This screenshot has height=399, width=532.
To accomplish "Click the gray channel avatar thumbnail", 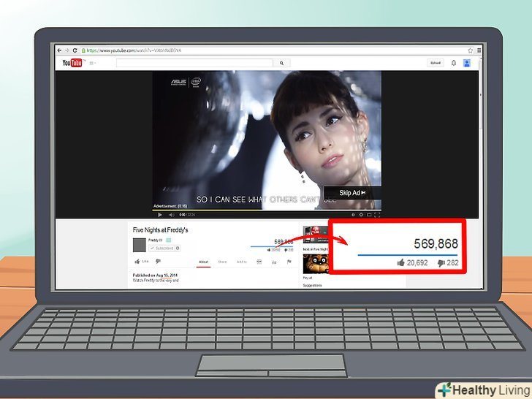I will 139,245.
